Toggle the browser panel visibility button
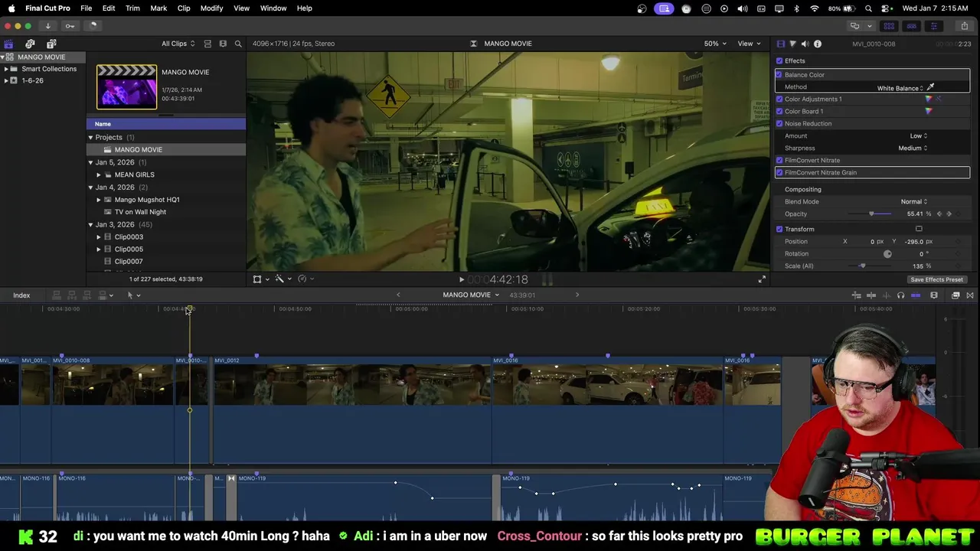Viewport: 980px width, 551px height. [889, 25]
